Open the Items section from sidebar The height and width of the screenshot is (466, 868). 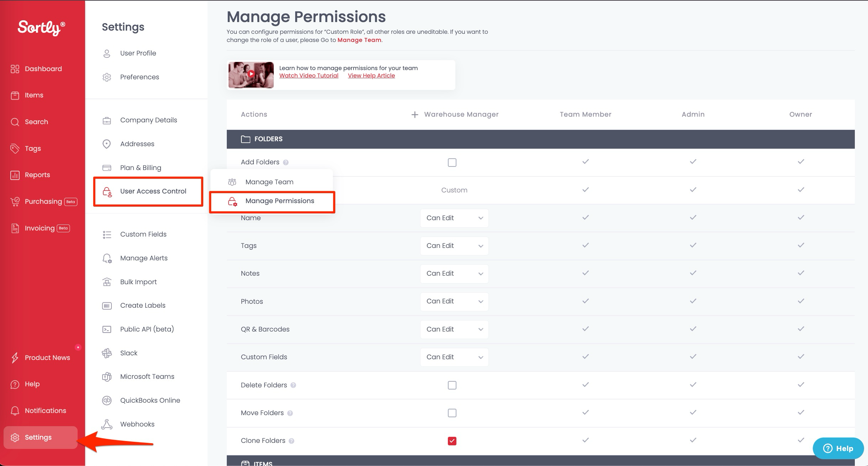[34, 95]
